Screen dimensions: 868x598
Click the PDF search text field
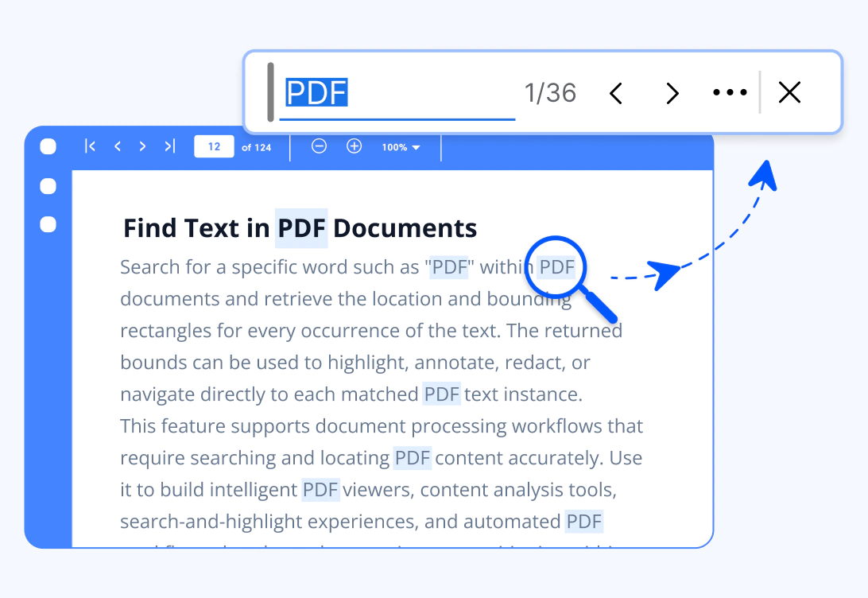coord(397,92)
